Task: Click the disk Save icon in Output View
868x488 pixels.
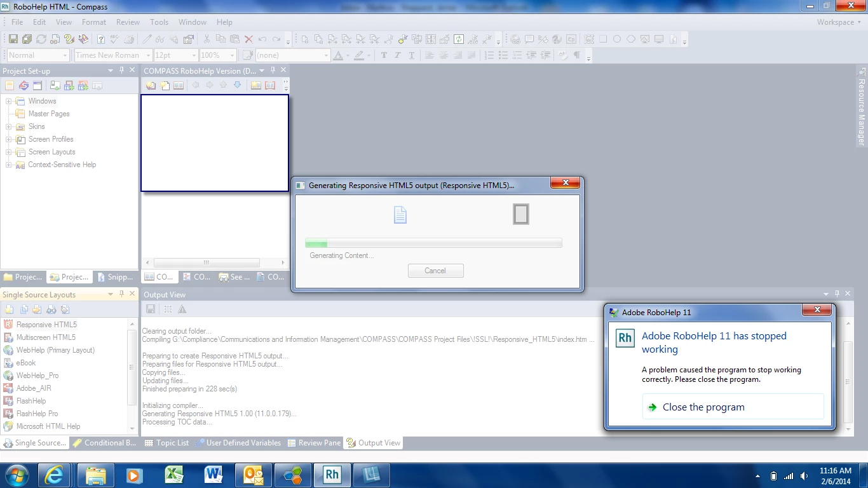Action: (151, 309)
